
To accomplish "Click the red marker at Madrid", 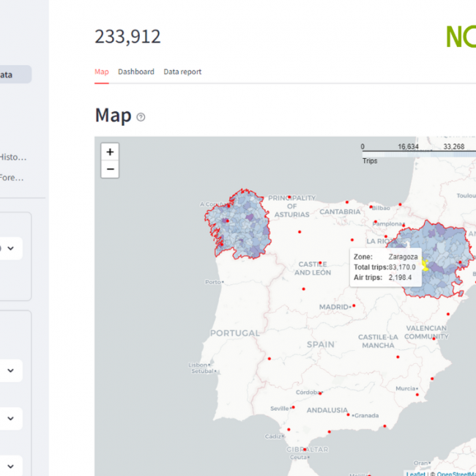I will pos(354,306).
